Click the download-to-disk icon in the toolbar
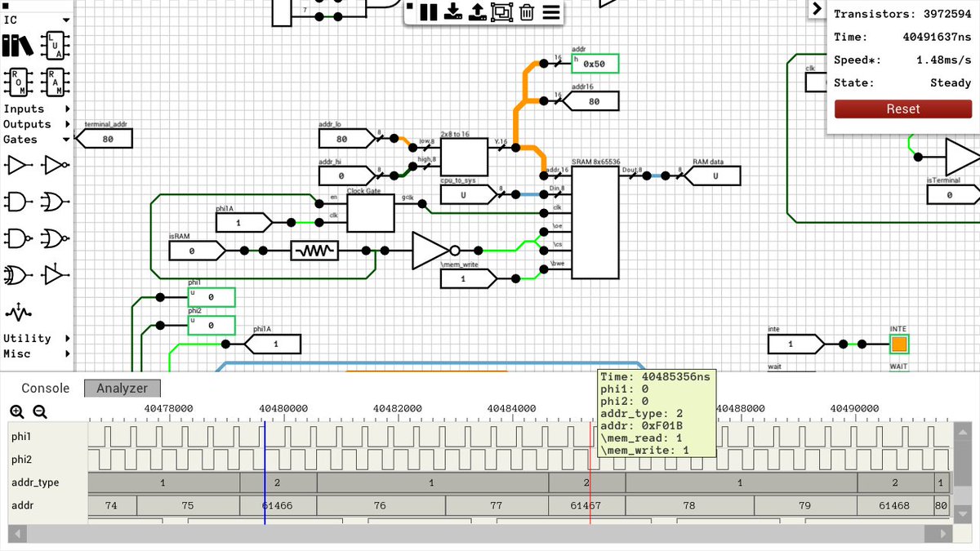The width and height of the screenshot is (980, 551). 453,12
